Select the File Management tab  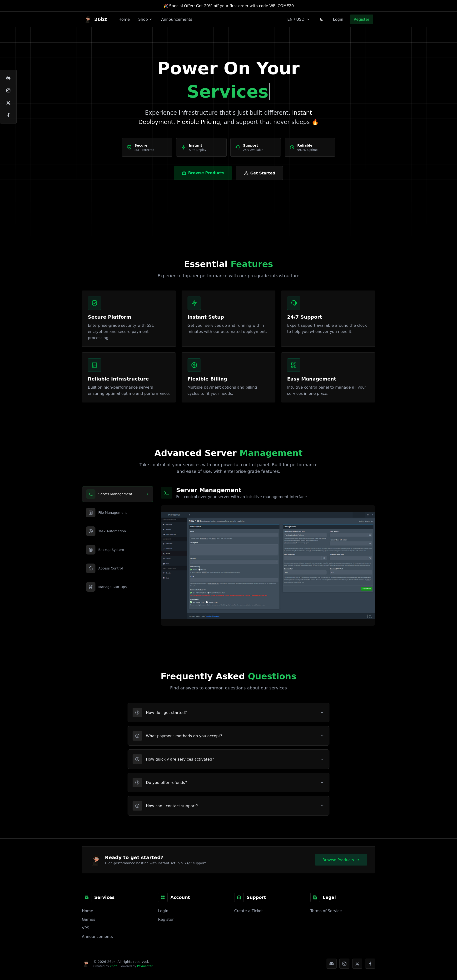point(113,512)
